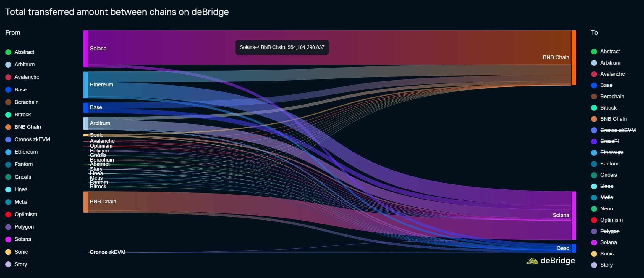644x278 pixels.
Task: Disable Base in the To legend
Action: tap(602, 85)
